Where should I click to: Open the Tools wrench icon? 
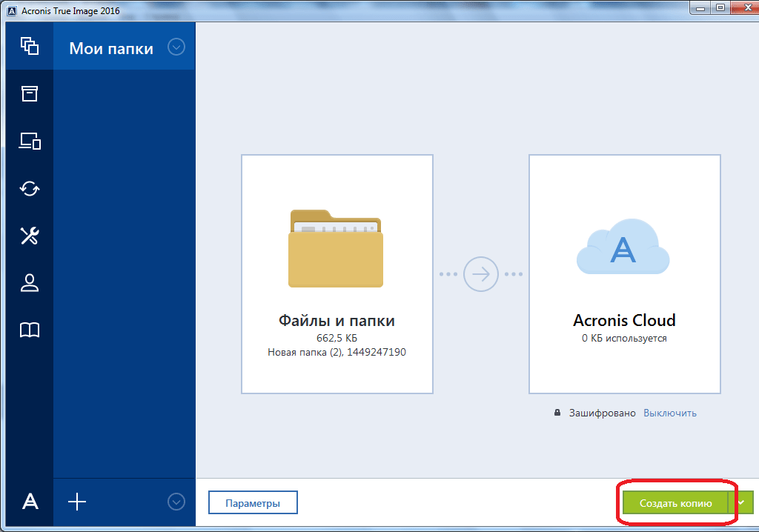coord(30,236)
